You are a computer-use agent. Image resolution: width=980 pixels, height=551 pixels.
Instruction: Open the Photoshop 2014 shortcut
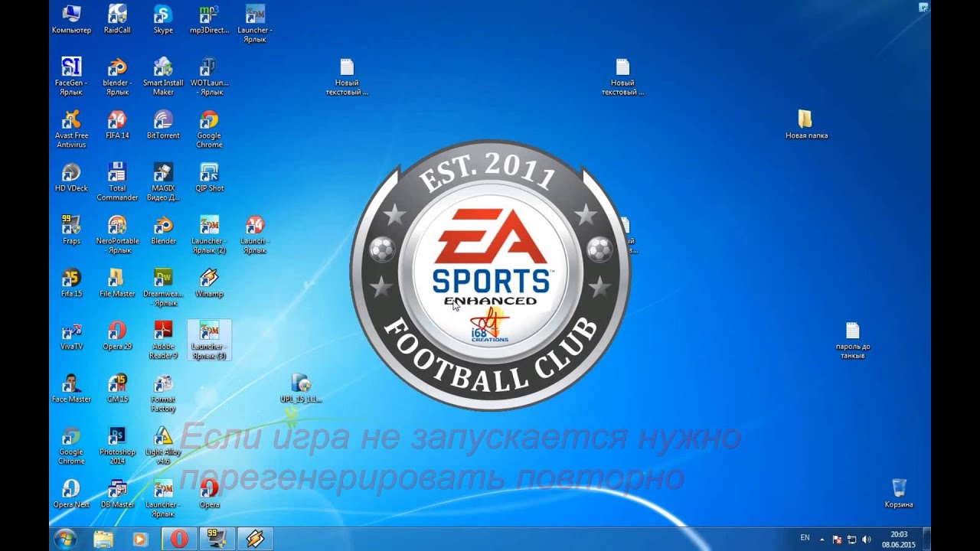pyautogui.click(x=117, y=445)
